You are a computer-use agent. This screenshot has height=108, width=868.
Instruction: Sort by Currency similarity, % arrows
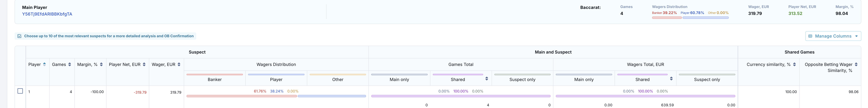click(794, 64)
